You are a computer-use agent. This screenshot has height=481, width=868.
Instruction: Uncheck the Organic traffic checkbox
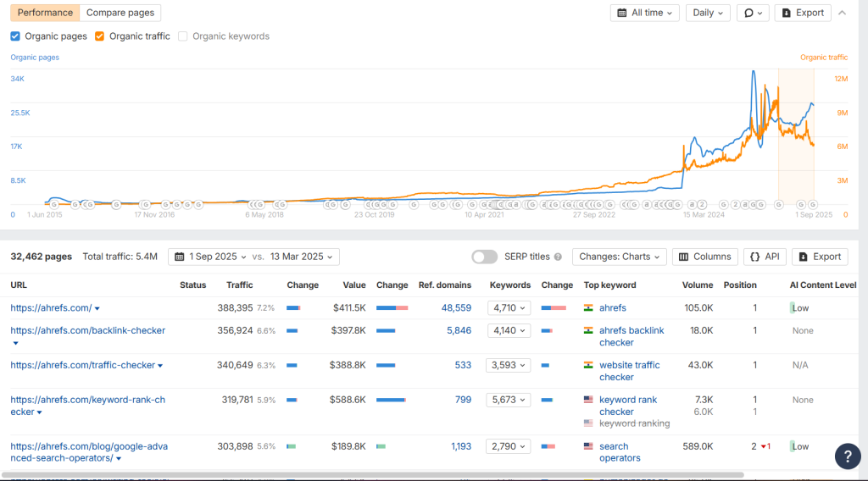(x=100, y=36)
